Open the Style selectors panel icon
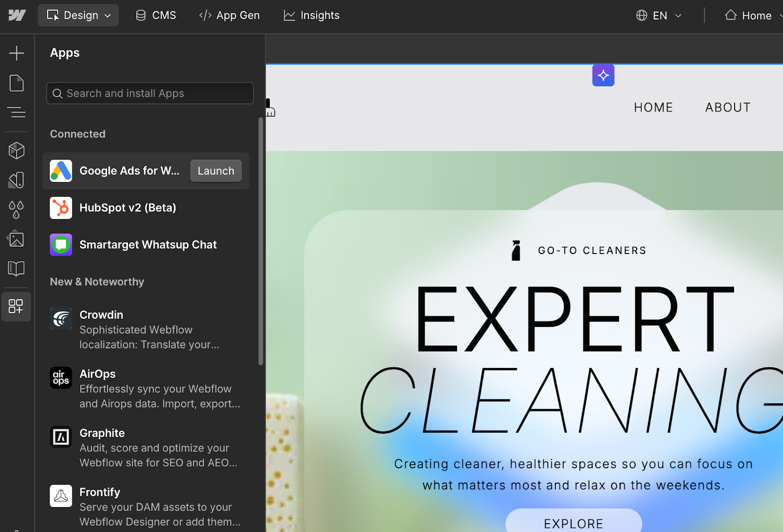The image size is (783, 532). click(17, 180)
